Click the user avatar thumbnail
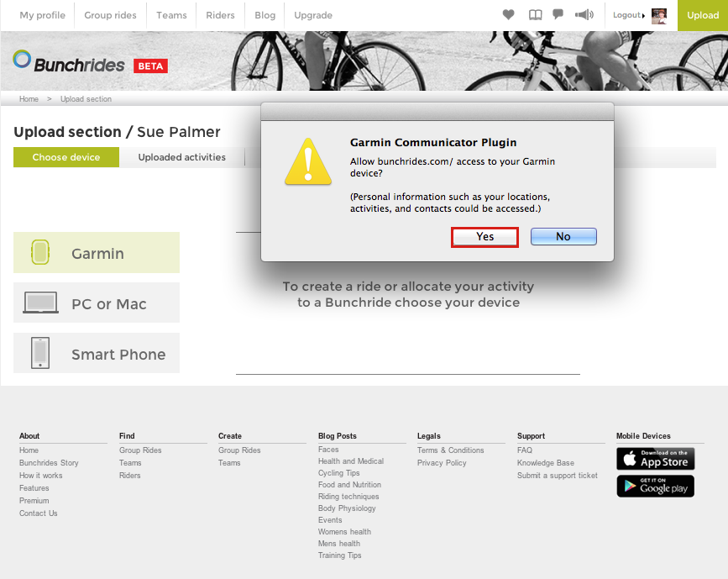Screen dimensions: 728x579 tap(659, 16)
